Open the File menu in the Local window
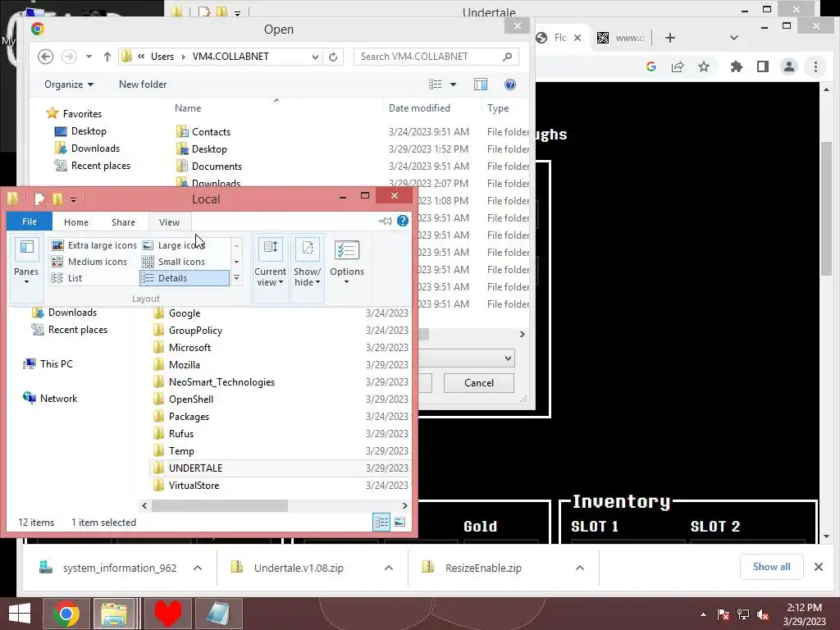The image size is (840, 630). coord(30,221)
